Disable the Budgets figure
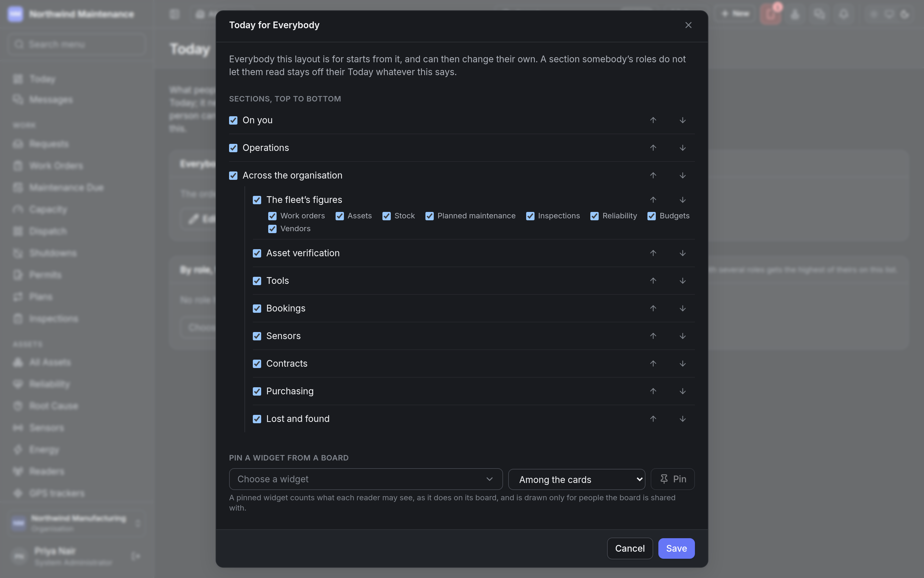 [x=651, y=216]
